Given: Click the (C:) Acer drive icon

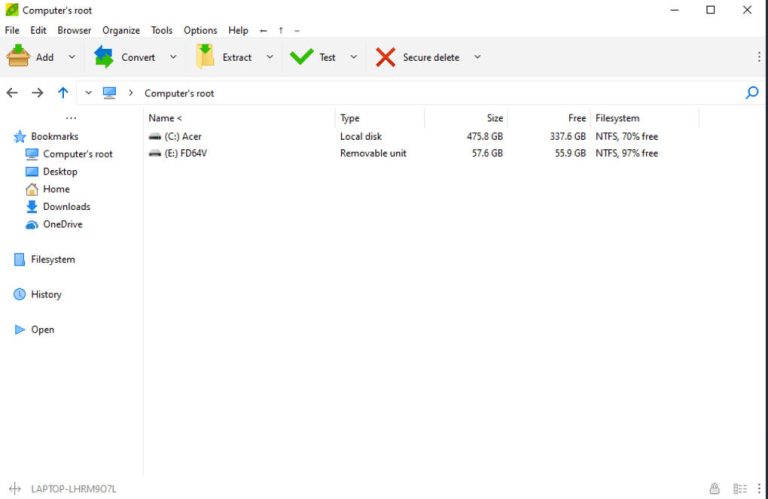Looking at the screenshot, I should click(x=155, y=136).
